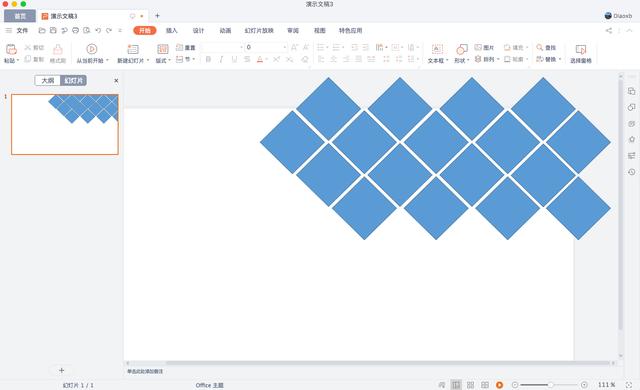
Task: Click the star icon in right sidebar
Action: click(632, 140)
